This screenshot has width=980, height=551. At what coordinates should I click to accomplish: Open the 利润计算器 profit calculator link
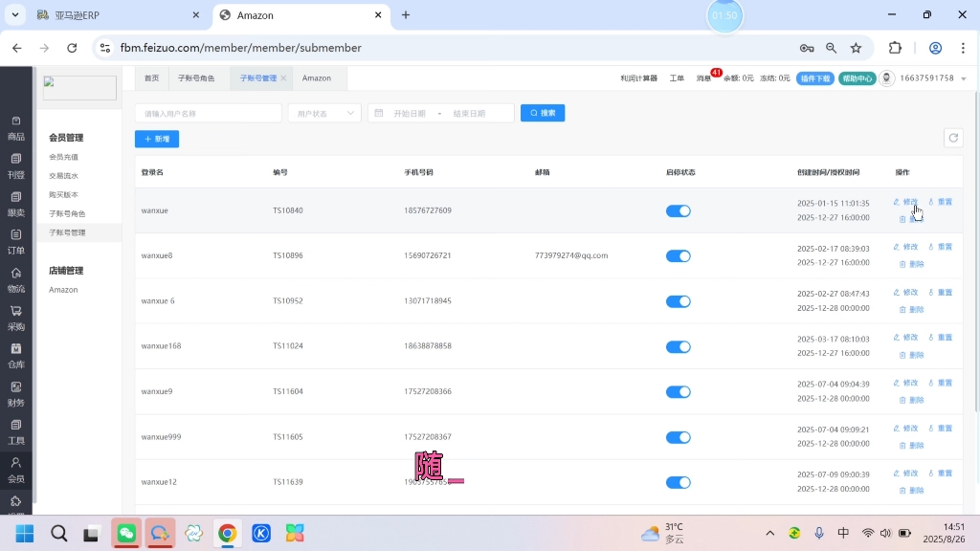638,78
